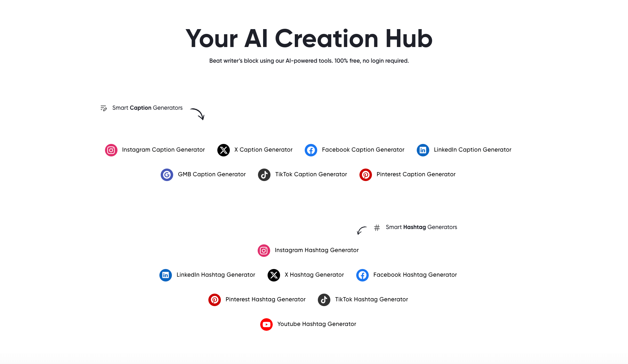628x364 pixels.
Task: Click the X Caption Generator icon
Action: (x=223, y=150)
